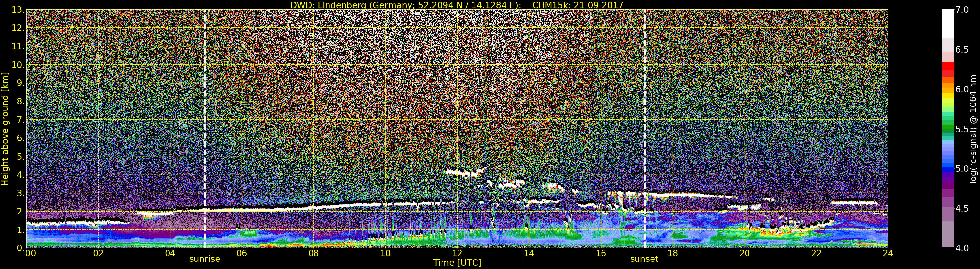Click the plot title 'DWD: Lindenberg (Germany...'

click(457, 5)
